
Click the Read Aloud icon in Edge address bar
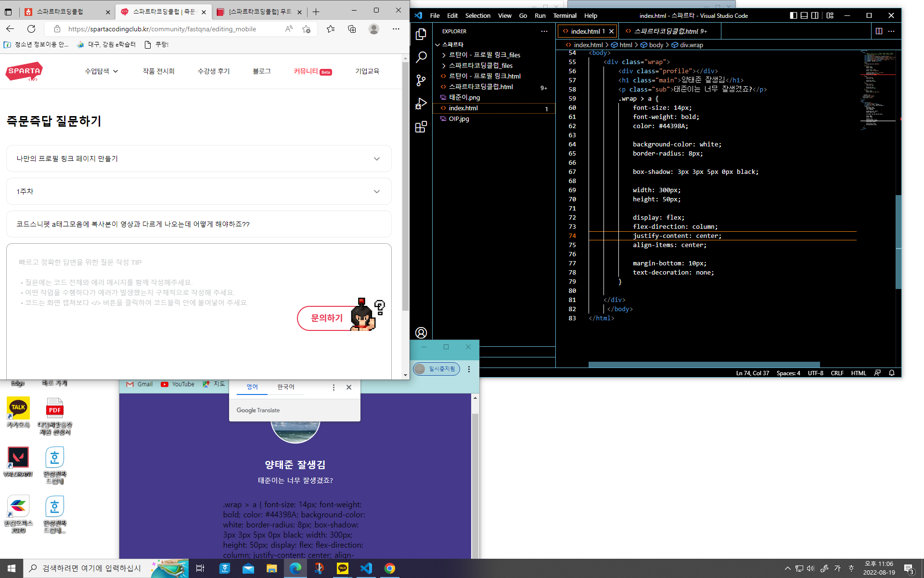pos(289,29)
